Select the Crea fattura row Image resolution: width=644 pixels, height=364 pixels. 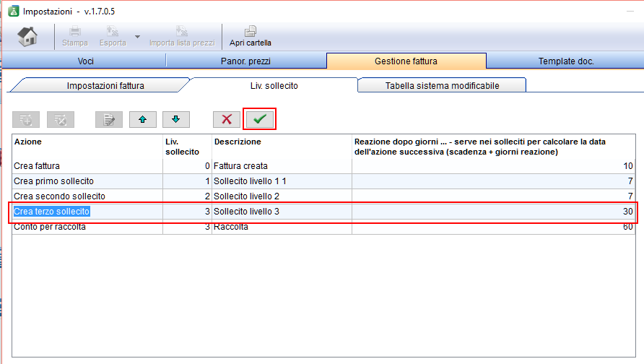click(323, 166)
